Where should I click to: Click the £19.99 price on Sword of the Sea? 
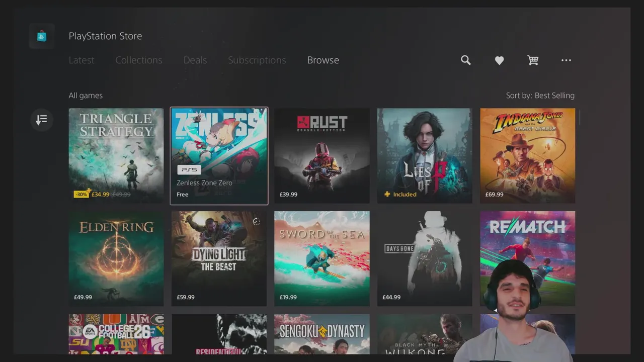tap(288, 297)
